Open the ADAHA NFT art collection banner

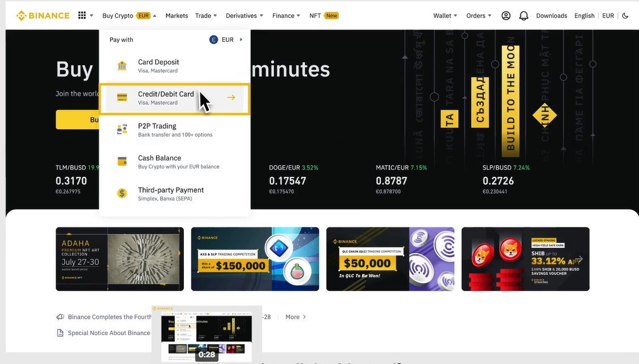[120, 259]
